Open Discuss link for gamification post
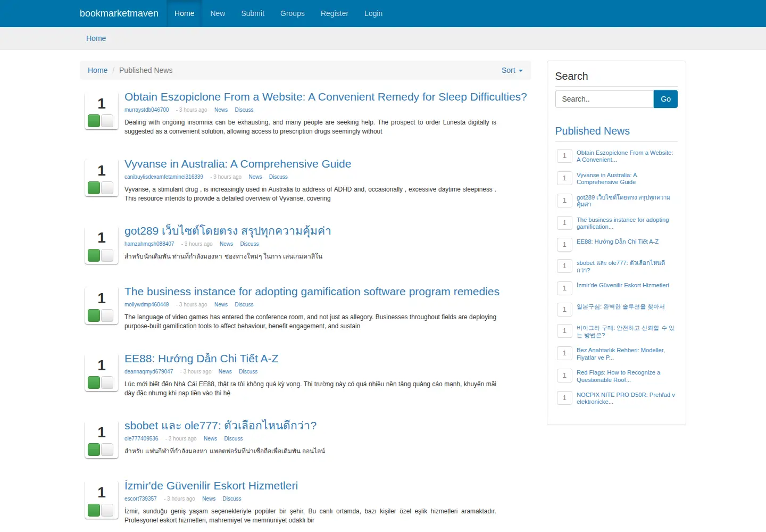The image size is (766, 532). (244, 305)
